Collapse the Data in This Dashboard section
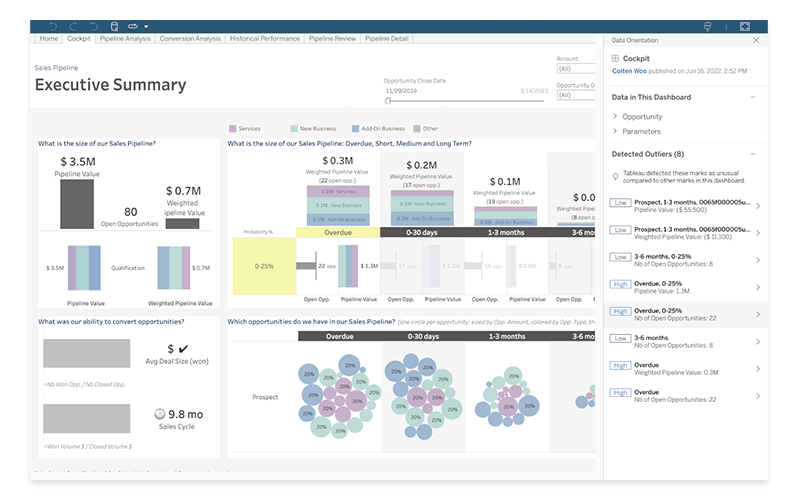This screenshot has width=800, height=500. [x=752, y=97]
